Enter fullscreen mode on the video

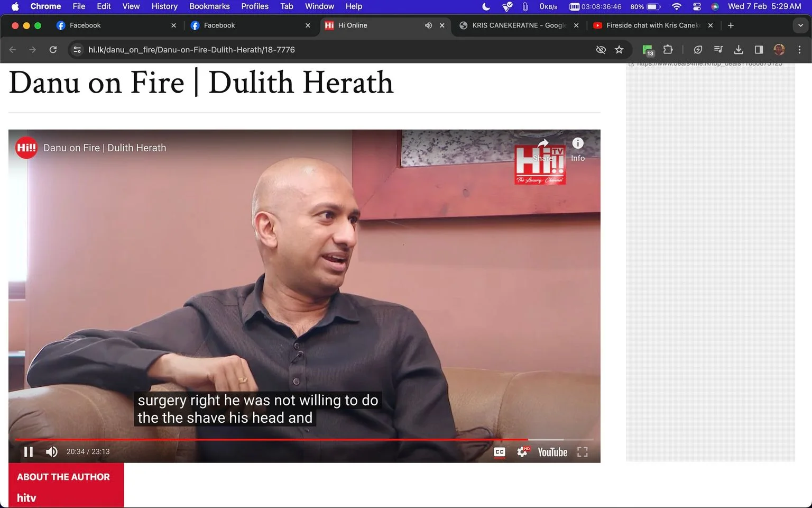click(x=582, y=452)
